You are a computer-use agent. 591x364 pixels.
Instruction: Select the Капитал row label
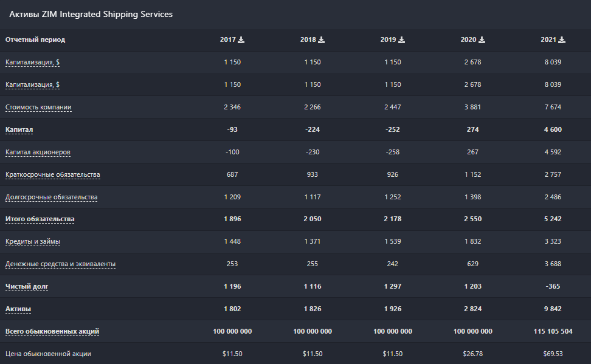coord(19,129)
